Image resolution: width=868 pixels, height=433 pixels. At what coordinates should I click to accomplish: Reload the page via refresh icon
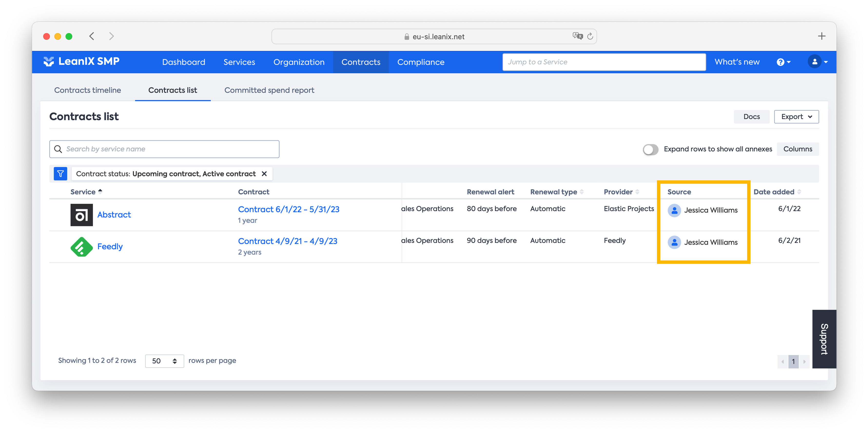click(590, 36)
